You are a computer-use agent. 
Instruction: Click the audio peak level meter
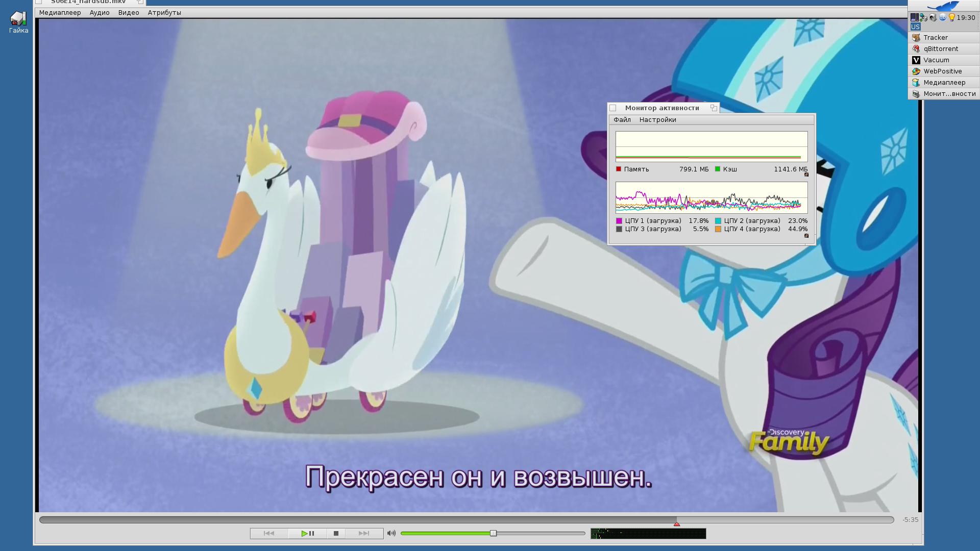click(x=648, y=534)
